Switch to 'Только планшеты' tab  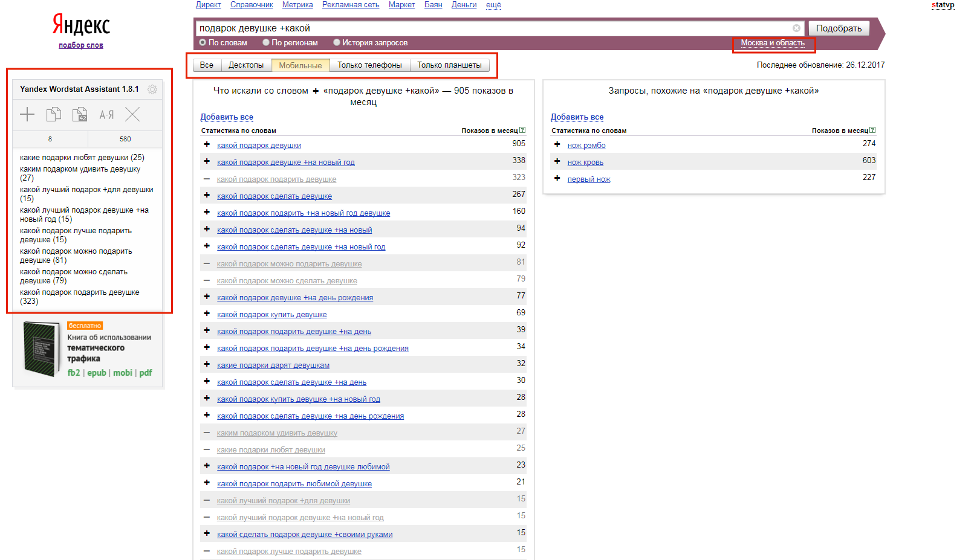click(x=449, y=65)
